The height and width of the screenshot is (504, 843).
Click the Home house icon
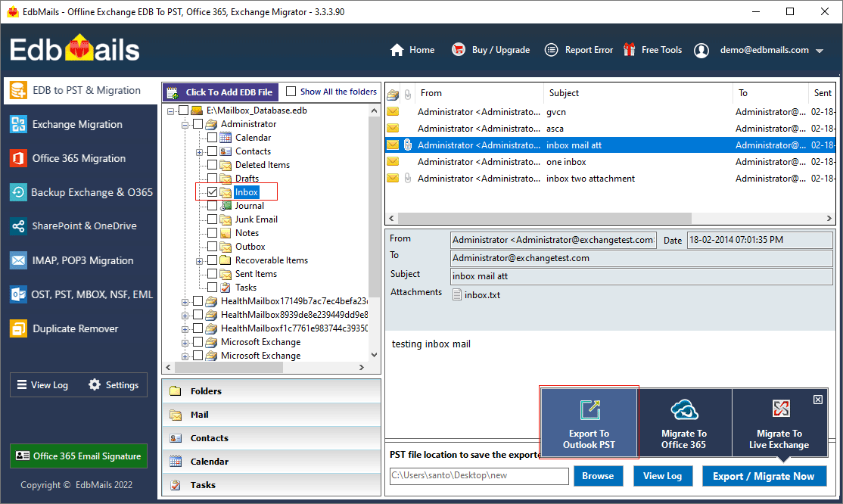[x=397, y=50]
